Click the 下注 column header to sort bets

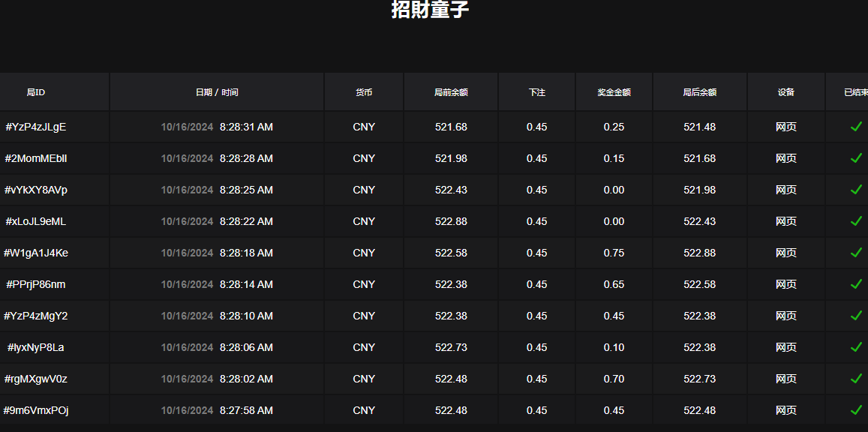point(536,91)
